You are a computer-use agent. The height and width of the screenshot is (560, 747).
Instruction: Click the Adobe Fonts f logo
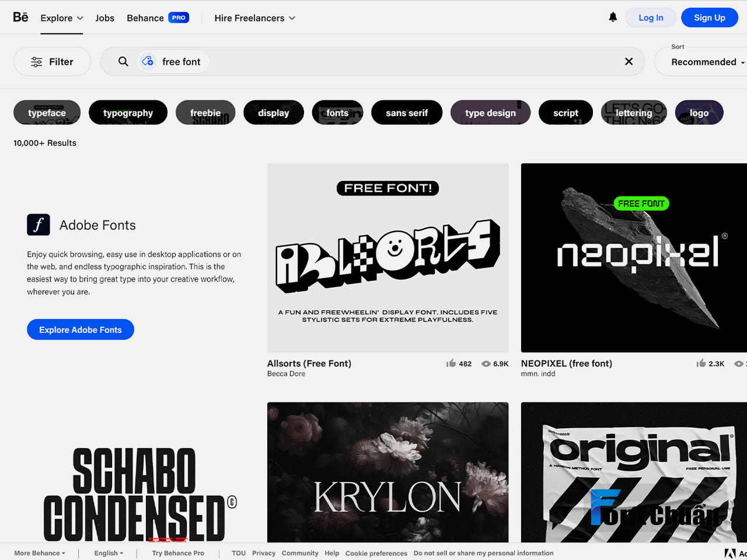[39, 225]
